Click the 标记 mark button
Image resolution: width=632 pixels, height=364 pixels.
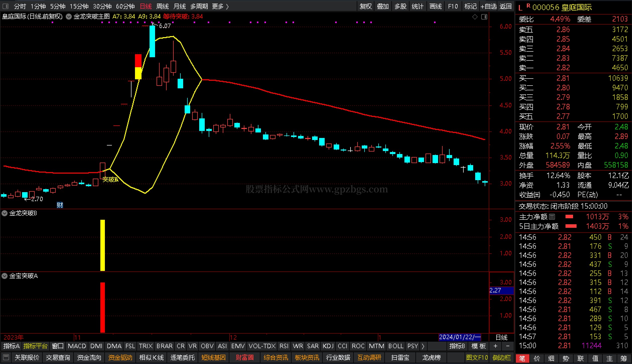[x=470, y=6]
